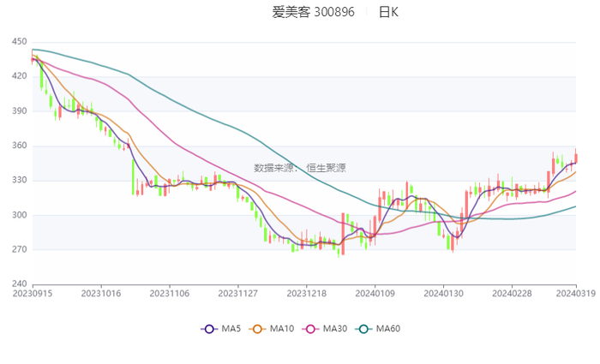Click the 20231127 date on x-axis
Image resolution: width=600 pixels, height=364 pixels.
click(238, 293)
